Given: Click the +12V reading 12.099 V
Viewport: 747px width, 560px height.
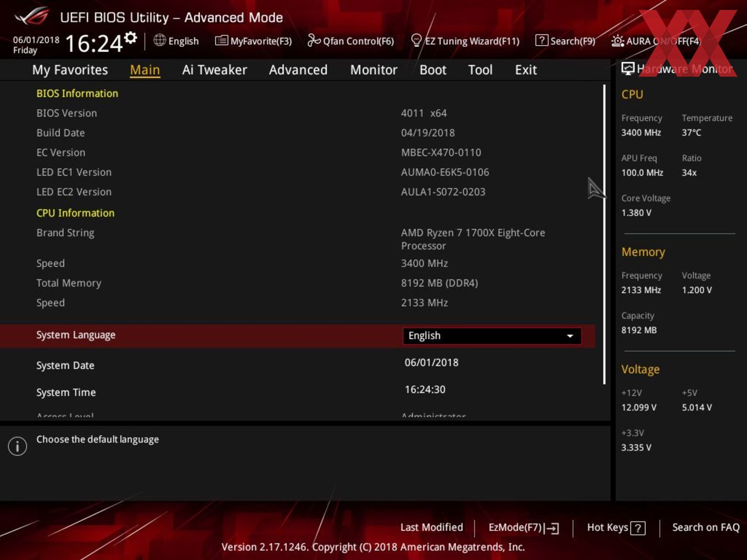Looking at the screenshot, I should click(639, 407).
